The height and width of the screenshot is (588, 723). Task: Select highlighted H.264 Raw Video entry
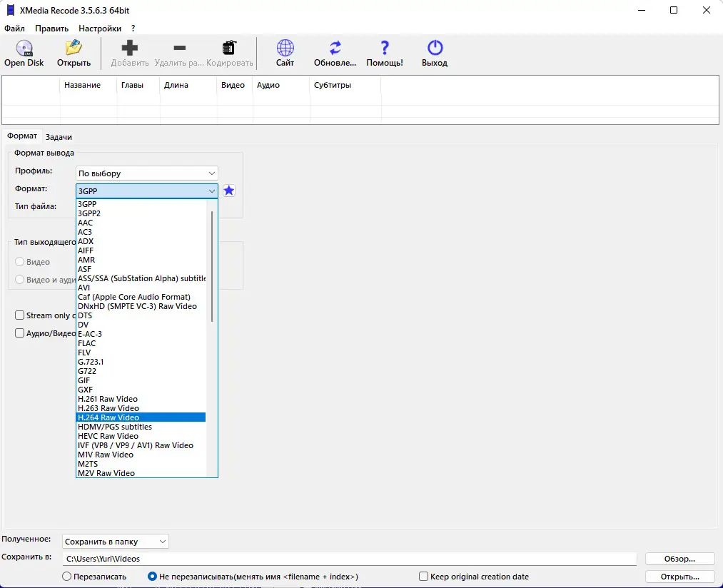(x=141, y=417)
